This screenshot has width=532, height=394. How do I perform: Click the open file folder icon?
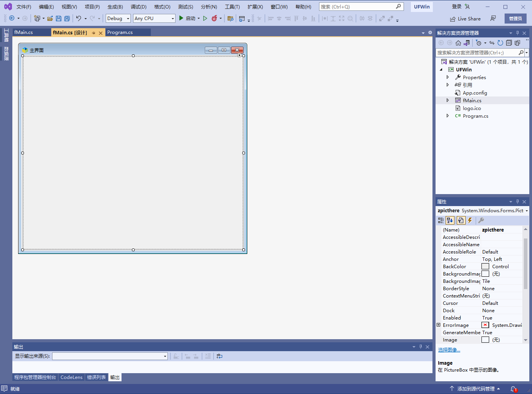click(50, 18)
